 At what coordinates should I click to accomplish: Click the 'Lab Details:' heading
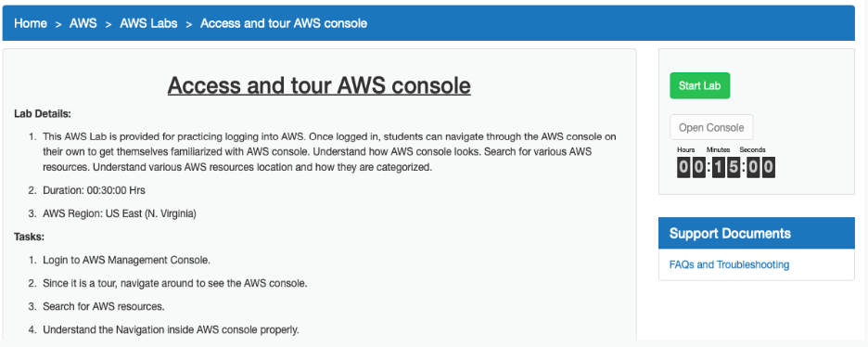tap(43, 114)
